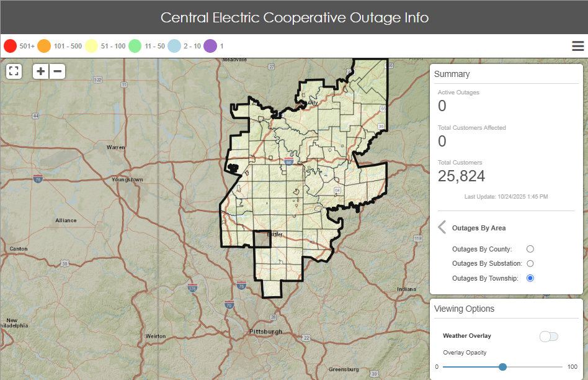Enable the Weather Overlay switch

point(548,336)
